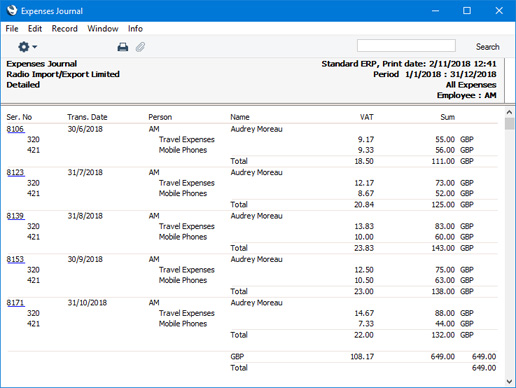Click the Radio Import/Export Limited heading

[x=63, y=74]
